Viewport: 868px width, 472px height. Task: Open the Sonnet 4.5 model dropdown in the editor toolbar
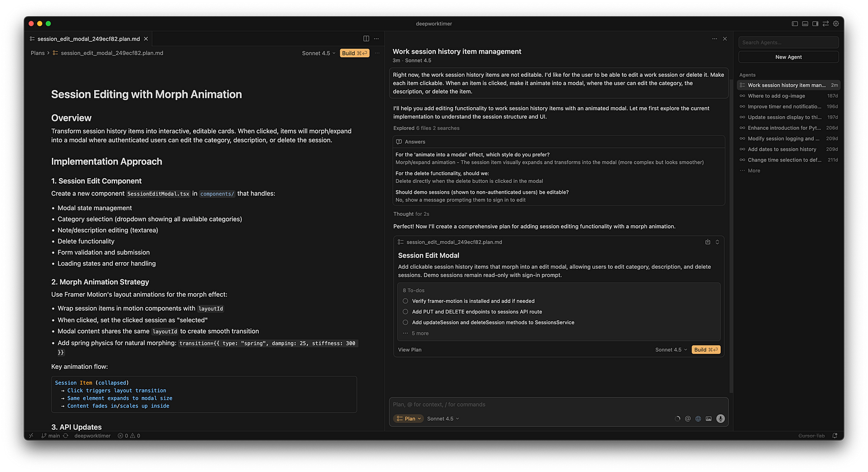(x=319, y=53)
